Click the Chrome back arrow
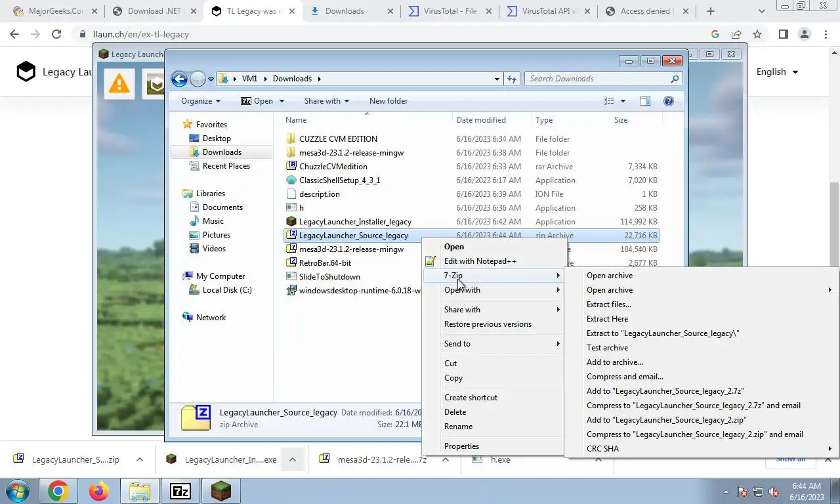 (x=14, y=34)
